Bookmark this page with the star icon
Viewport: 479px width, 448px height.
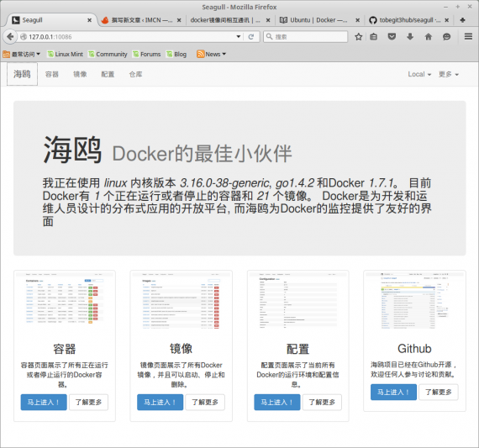coord(358,37)
